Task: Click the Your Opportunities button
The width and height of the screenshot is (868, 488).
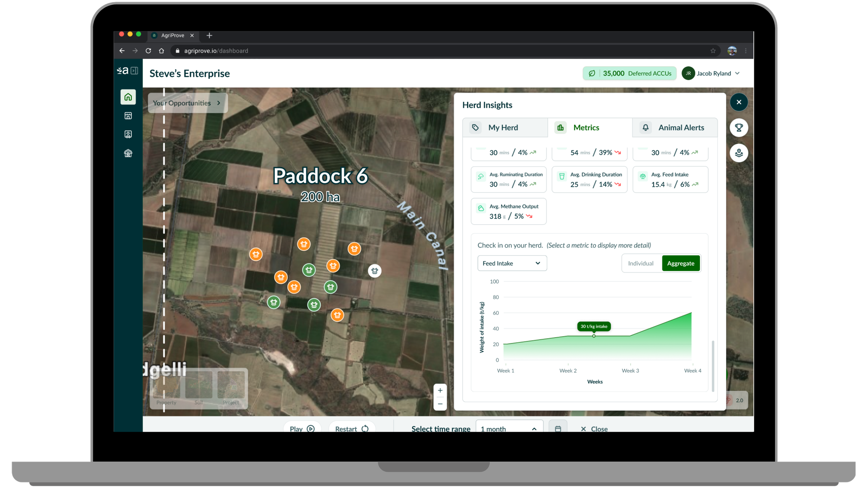Action: pyautogui.click(x=187, y=103)
